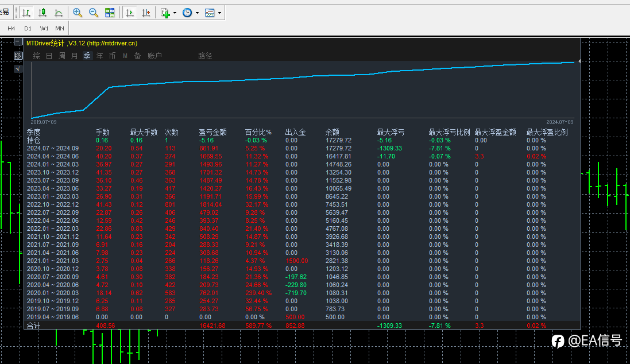Toggle chart shift from right edge
630x364 pixels.
click(x=146, y=13)
